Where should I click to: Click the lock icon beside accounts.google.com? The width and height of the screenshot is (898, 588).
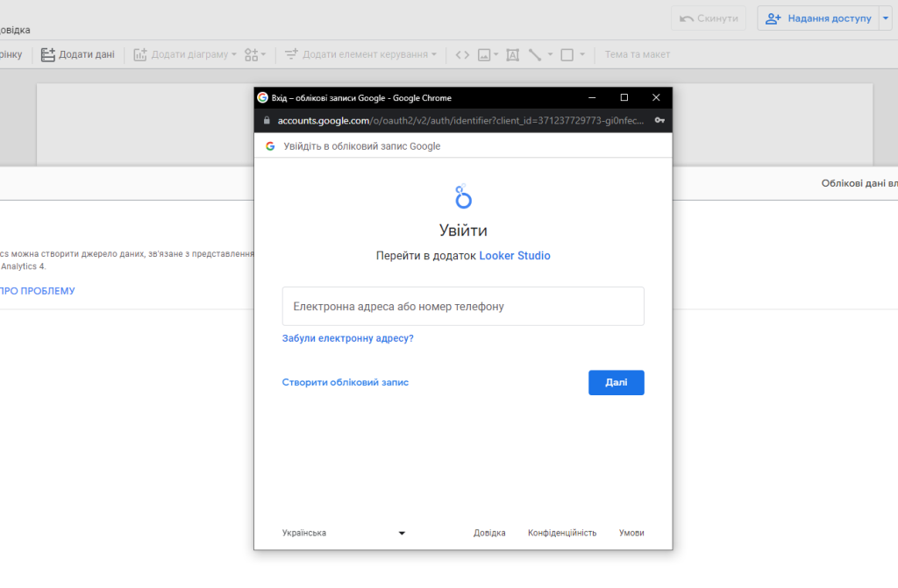tap(267, 120)
